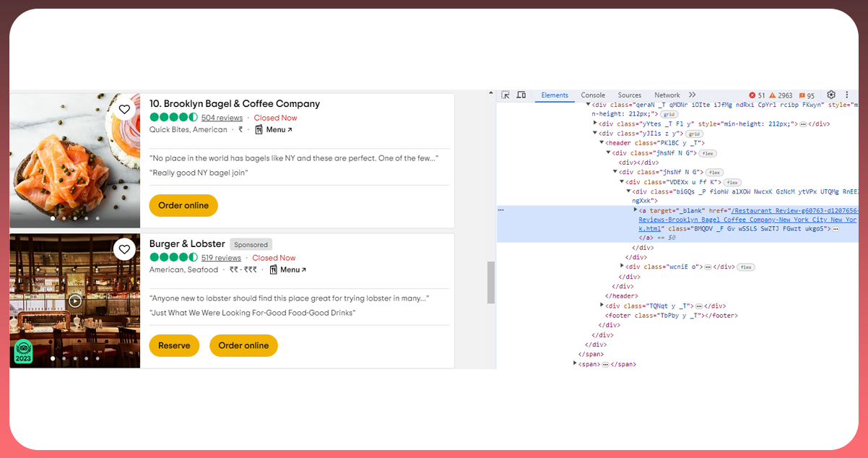Click Order online for Brooklyn Bagel
This screenshot has height=458, width=868.
(183, 205)
